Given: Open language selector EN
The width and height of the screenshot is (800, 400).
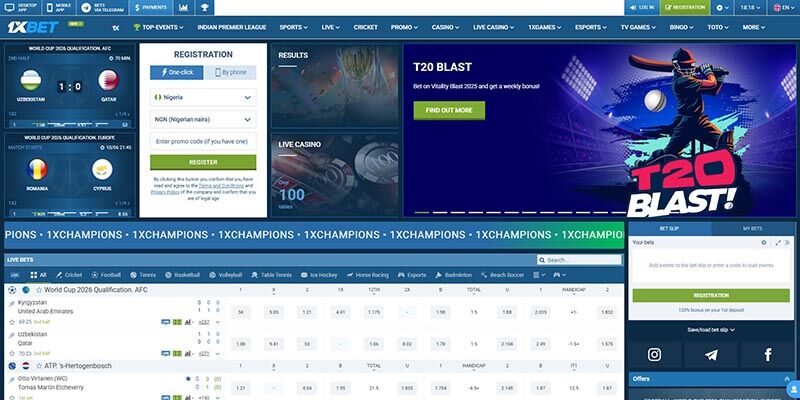Looking at the screenshot, I should (784, 8).
